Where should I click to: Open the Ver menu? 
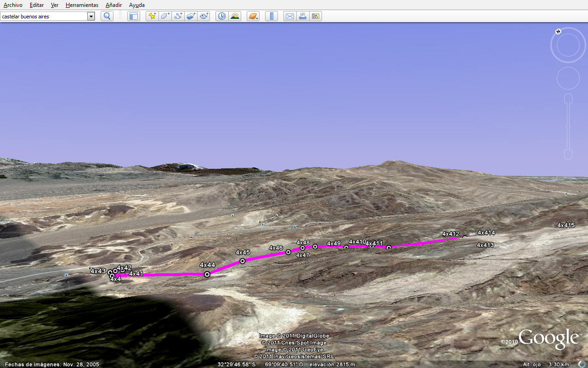click(x=55, y=5)
